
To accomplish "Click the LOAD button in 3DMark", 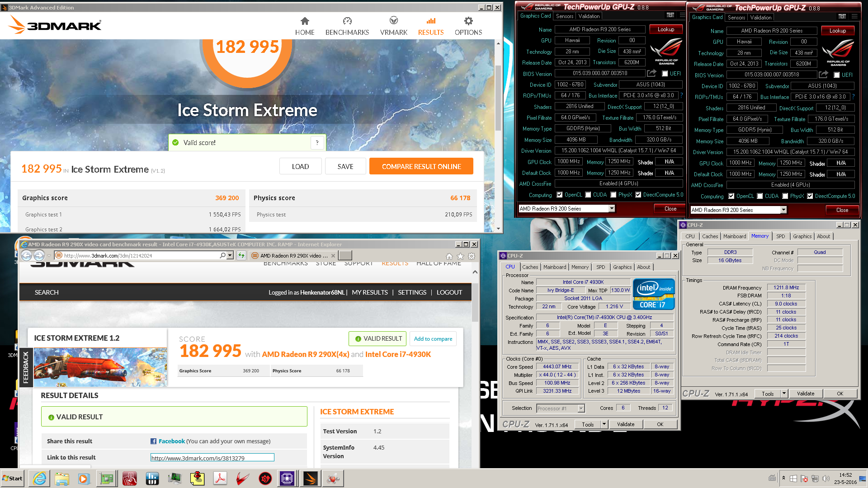I will click(300, 166).
